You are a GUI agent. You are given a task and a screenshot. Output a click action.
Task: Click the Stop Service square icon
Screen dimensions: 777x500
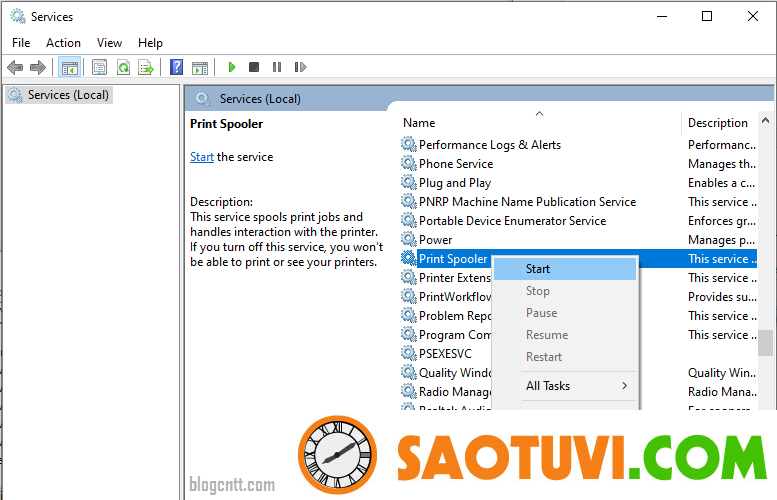pyautogui.click(x=254, y=67)
